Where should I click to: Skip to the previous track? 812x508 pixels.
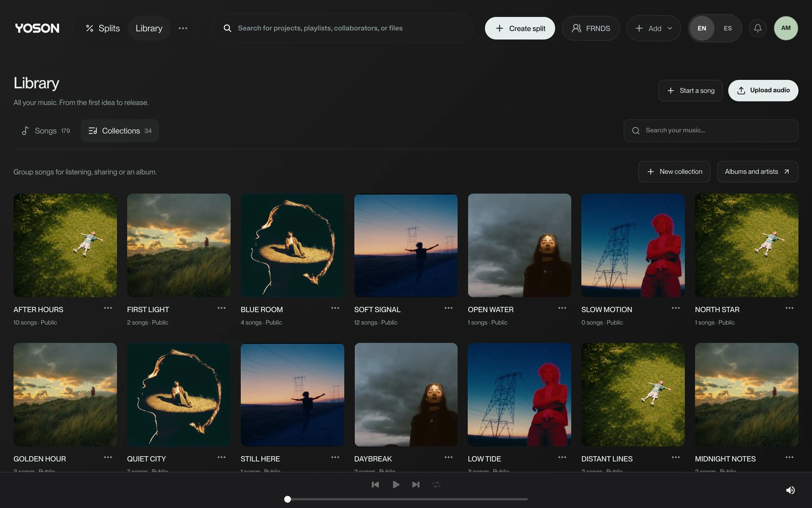tap(375, 485)
